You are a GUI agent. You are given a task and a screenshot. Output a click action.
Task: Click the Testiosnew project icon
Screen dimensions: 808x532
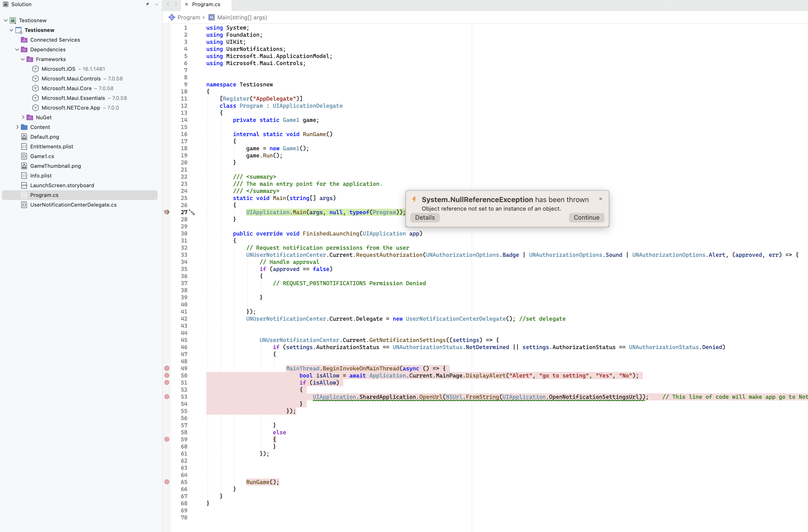click(19, 30)
